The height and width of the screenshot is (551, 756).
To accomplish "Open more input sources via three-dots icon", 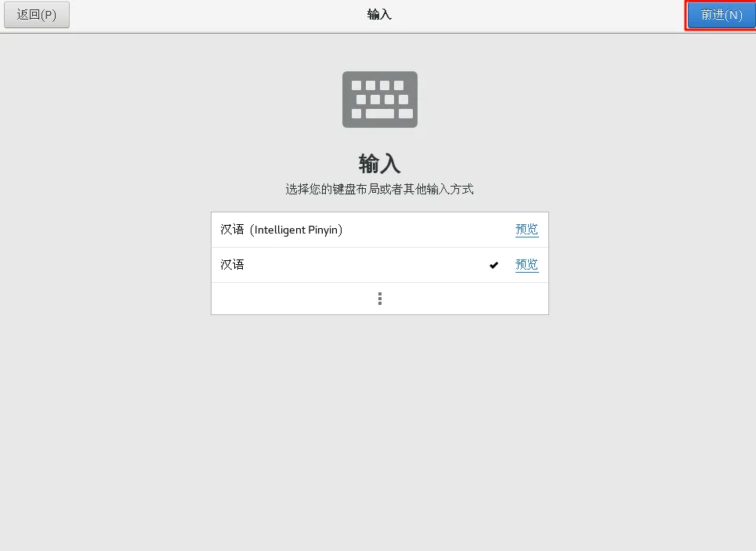I will point(380,299).
